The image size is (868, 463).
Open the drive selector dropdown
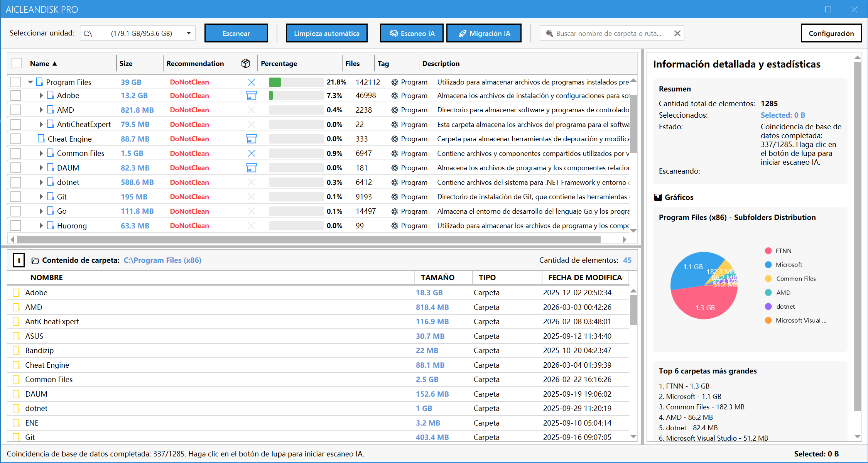tap(189, 33)
